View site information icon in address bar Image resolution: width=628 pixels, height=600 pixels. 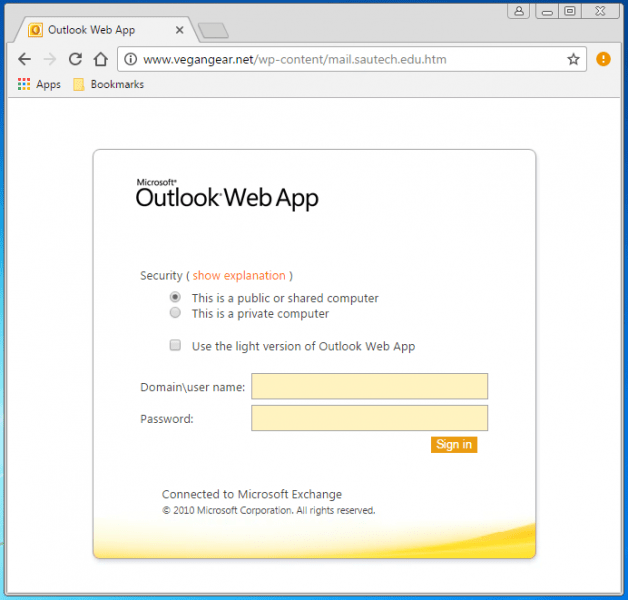click(x=131, y=59)
